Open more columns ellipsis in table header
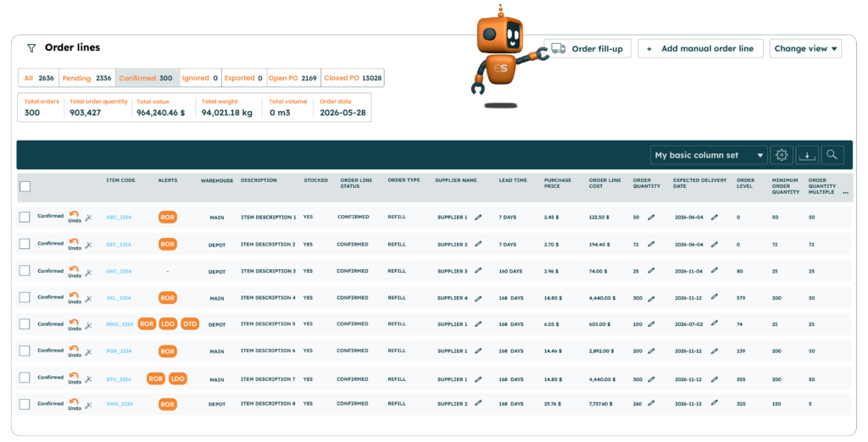The width and height of the screenshot is (868, 442). (845, 193)
